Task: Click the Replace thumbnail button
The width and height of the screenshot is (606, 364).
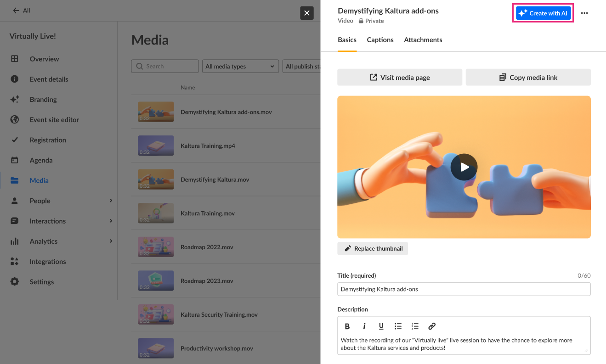Action: 373,248
